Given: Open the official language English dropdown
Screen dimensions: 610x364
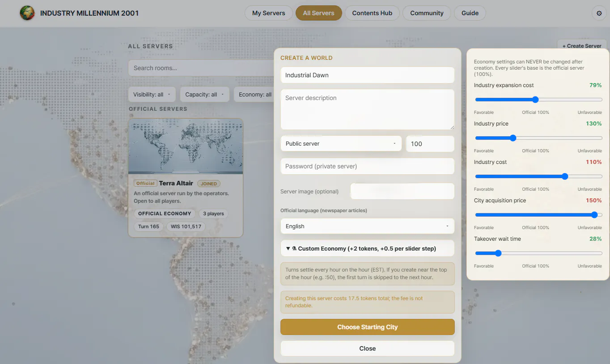Looking at the screenshot, I should (x=368, y=226).
